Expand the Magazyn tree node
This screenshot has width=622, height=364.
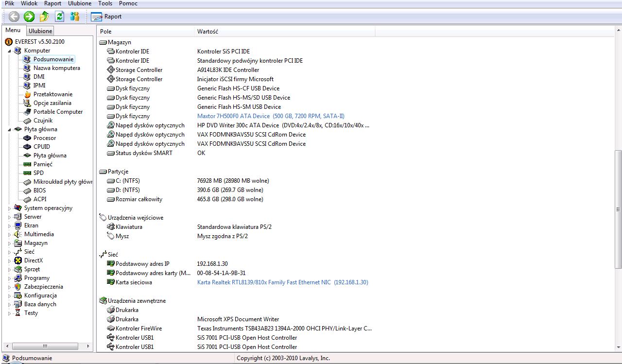click(x=9, y=243)
